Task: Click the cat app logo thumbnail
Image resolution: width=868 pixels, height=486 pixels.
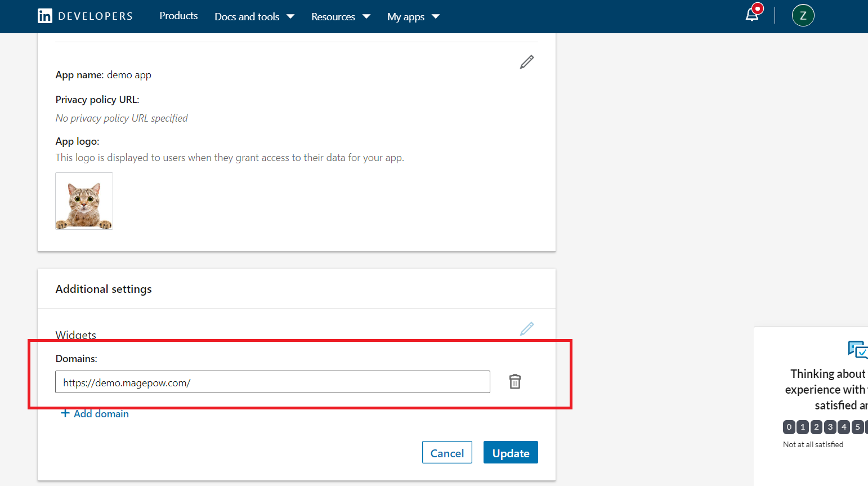Action: [x=84, y=201]
